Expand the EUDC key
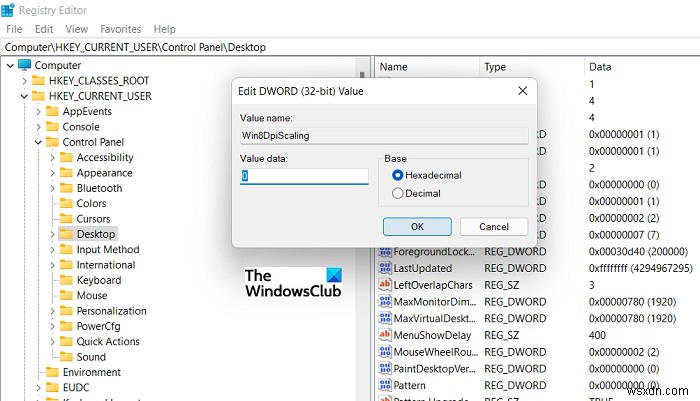The height and width of the screenshot is (401, 700). coord(38,388)
